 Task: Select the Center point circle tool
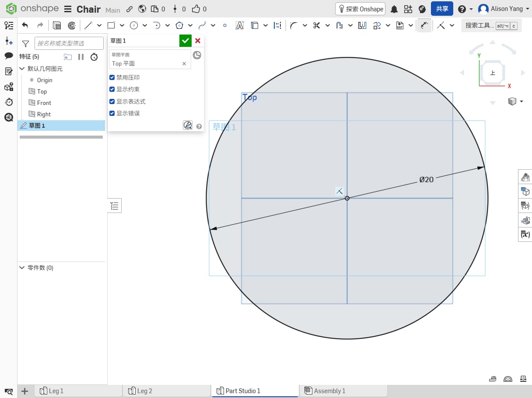[134, 25]
